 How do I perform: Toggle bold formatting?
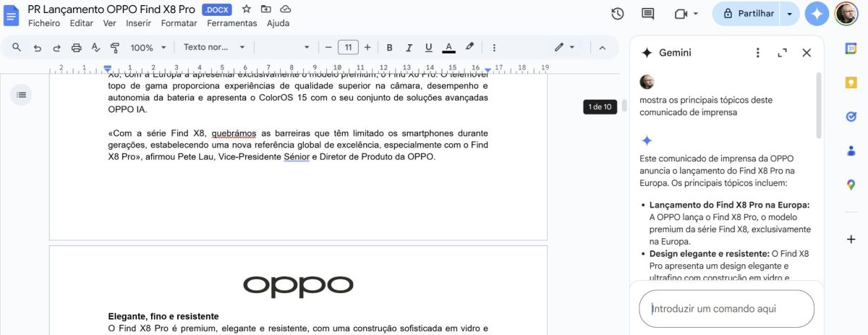pyautogui.click(x=389, y=48)
